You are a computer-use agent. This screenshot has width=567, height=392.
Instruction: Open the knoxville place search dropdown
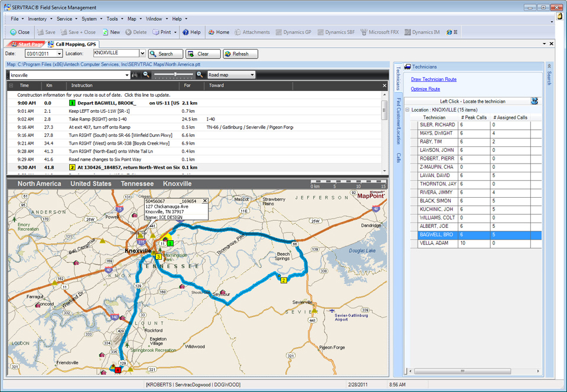(127, 75)
